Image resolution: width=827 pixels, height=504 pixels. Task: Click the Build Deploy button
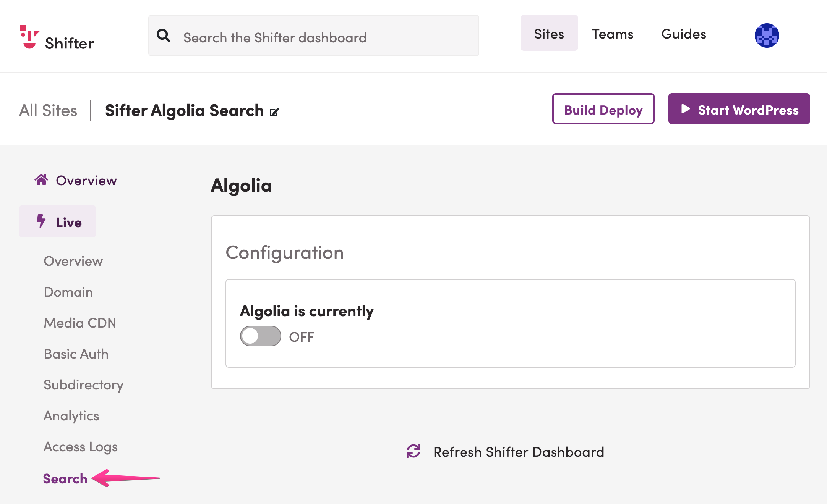point(603,109)
